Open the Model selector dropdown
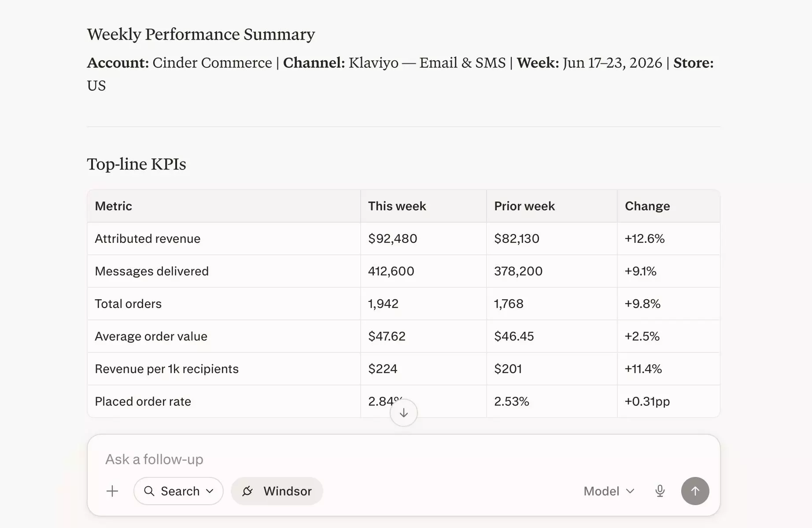Viewport: 812px width, 528px height. tap(609, 491)
